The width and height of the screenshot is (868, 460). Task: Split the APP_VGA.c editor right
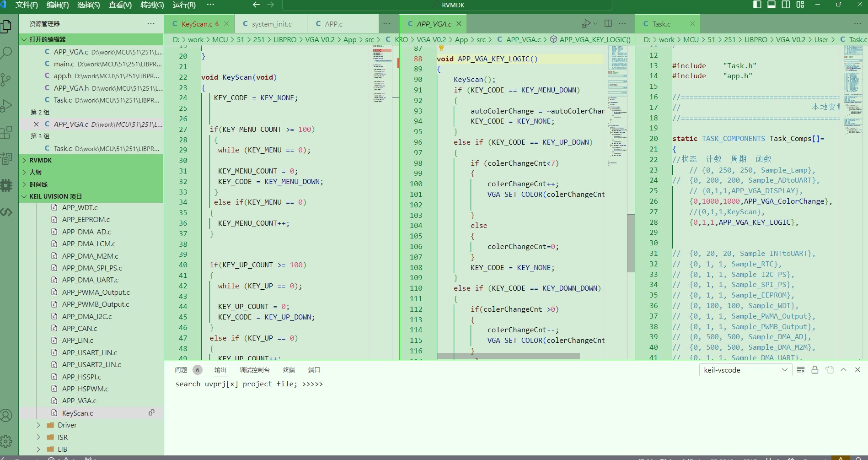click(x=608, y=23)
